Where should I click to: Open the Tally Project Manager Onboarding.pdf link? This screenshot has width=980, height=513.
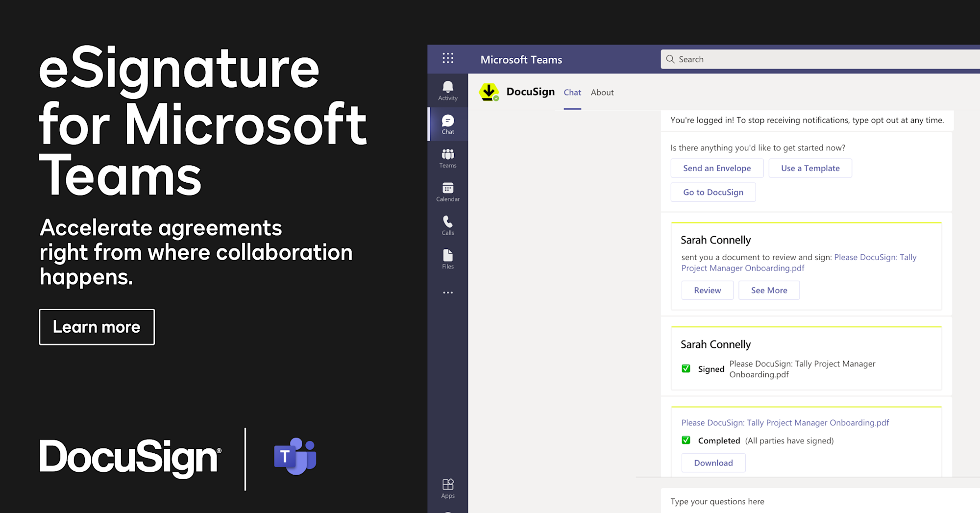tap(785, 422)
